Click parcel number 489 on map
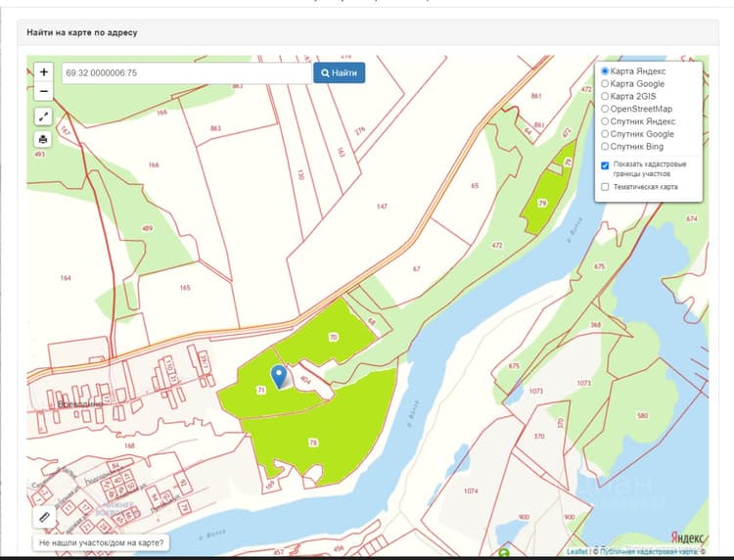 tap(147, 228)
